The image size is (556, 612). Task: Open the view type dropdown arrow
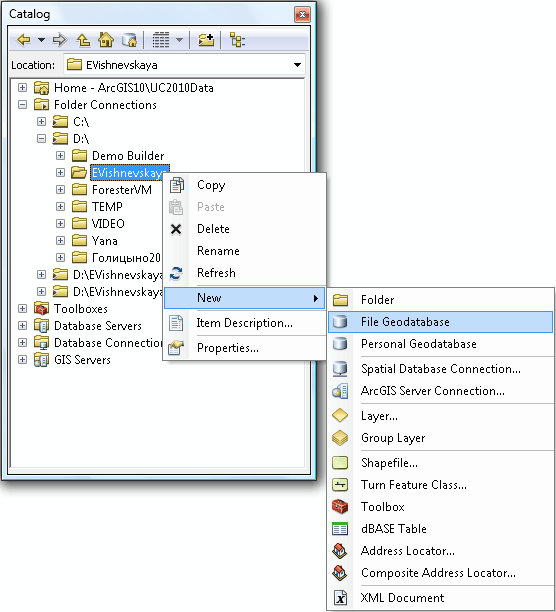179,40
